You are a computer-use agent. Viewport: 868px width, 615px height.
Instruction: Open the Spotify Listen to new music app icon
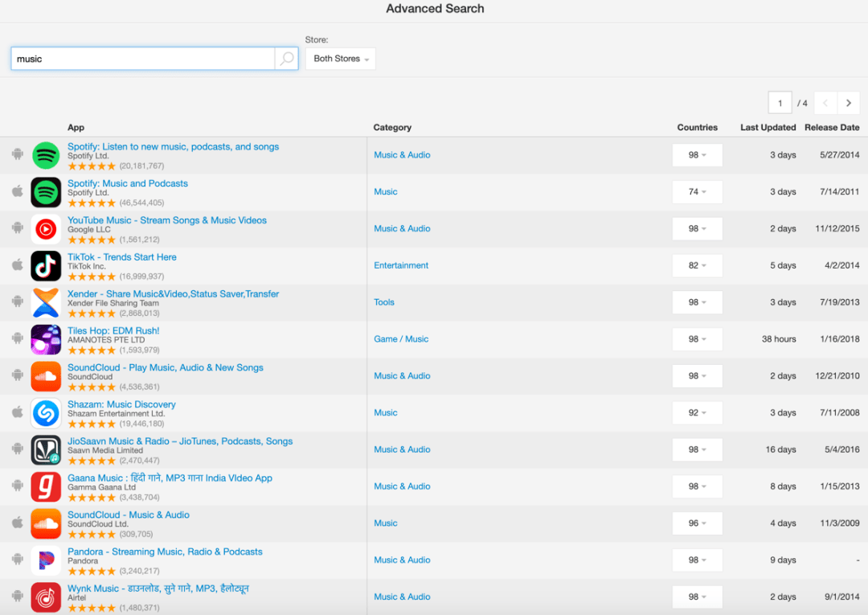pos(46,155)
